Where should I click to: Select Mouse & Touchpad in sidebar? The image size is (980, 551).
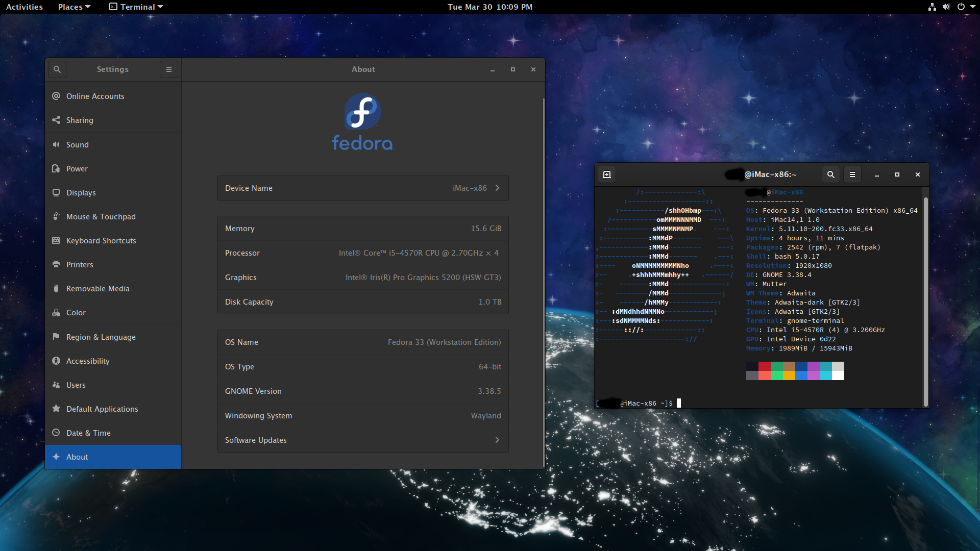[x=113, y=216]
